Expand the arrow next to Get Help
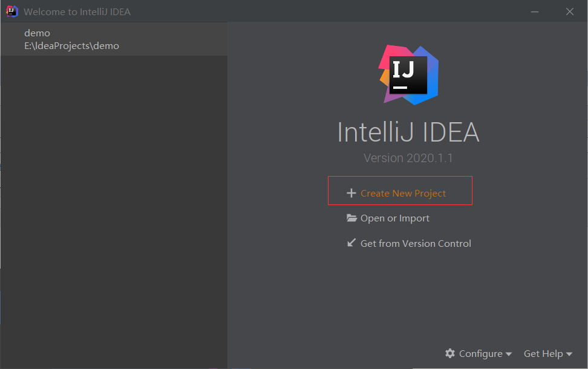 tap(569, 354)
